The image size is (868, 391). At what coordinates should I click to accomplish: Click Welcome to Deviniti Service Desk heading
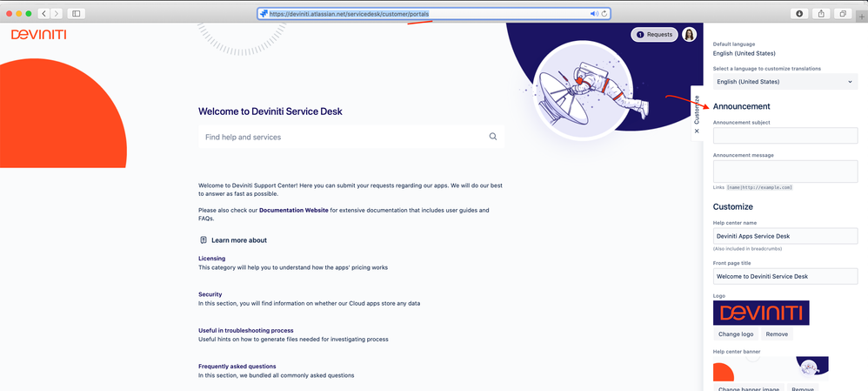coord(270,111)
